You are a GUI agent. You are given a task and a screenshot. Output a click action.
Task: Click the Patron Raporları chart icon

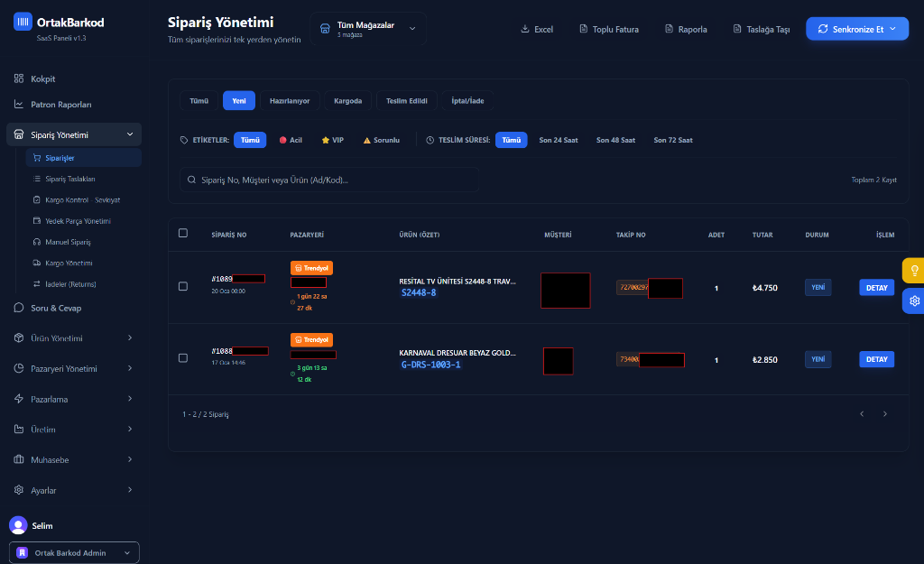tap(19, 105)
